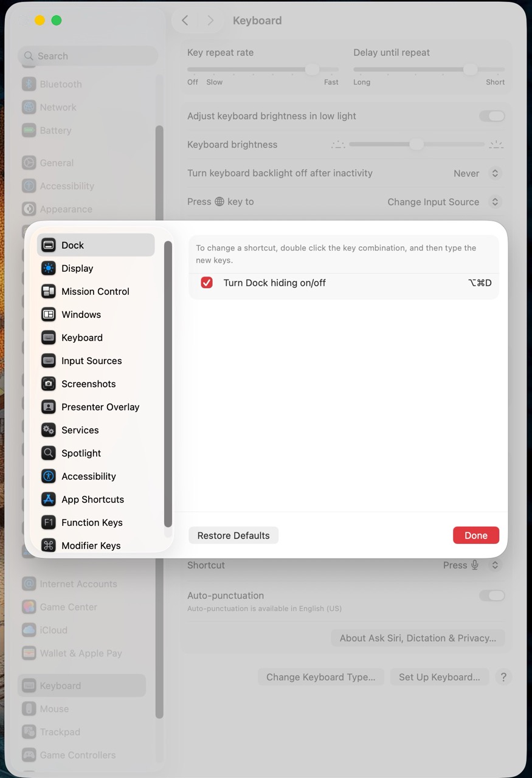Uncheck Turn Dock hiding on/off
Screen dimensions: 532x778
[x=207, y=283]
